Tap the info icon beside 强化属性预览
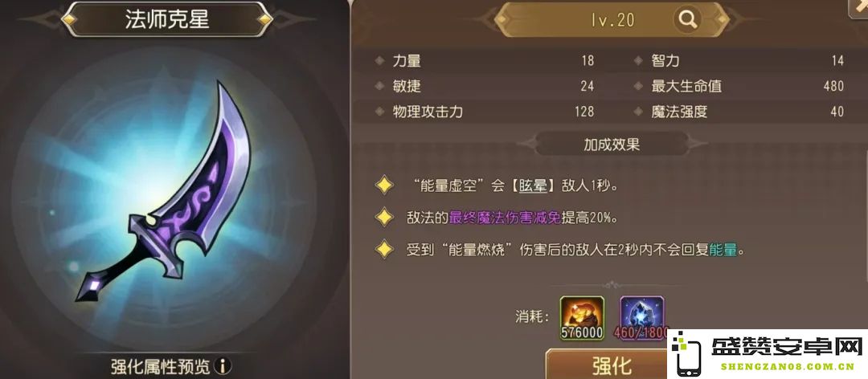 tap(223, 365)
